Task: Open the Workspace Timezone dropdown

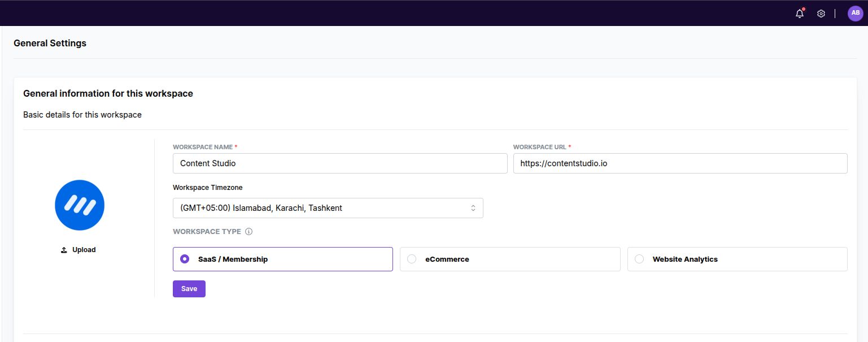Action: [328, 207]
